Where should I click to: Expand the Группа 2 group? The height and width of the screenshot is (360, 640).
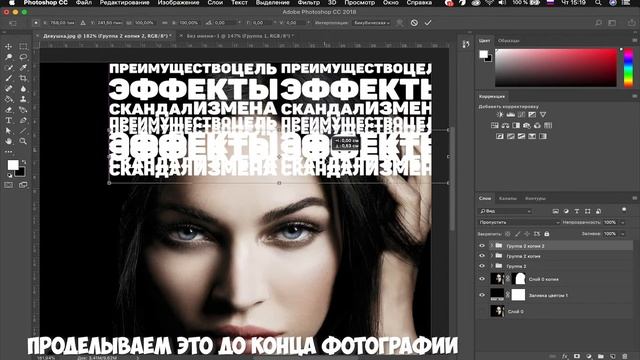tap(491, 266)
